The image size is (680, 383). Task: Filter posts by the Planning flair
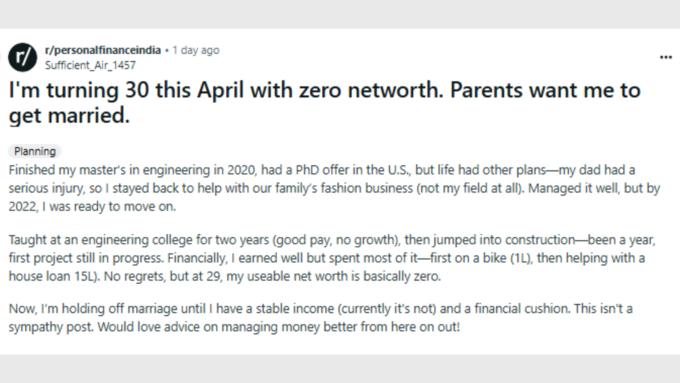35,151
